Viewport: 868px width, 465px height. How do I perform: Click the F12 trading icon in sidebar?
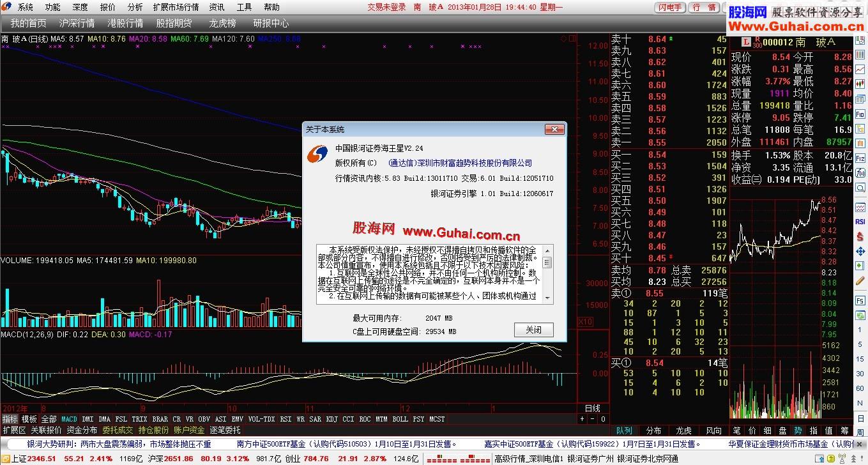[860, 158]
